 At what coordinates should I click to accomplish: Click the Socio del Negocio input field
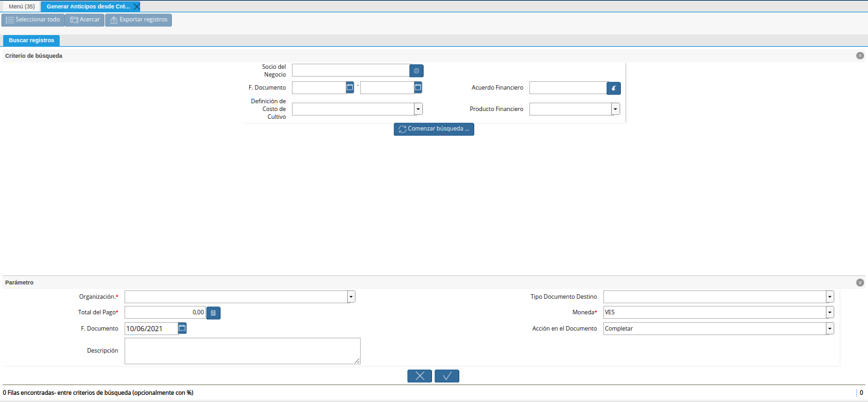pyautogui.click(x=350, y=70)
